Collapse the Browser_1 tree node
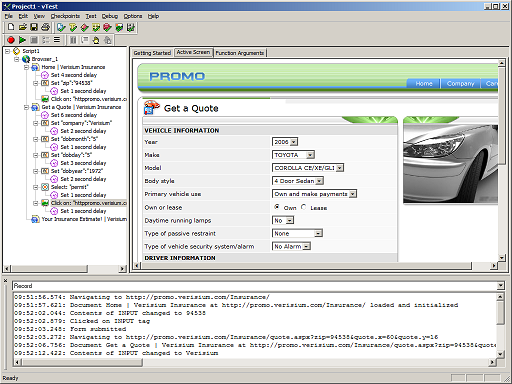The image size is (512, 384). click(17, 59)
